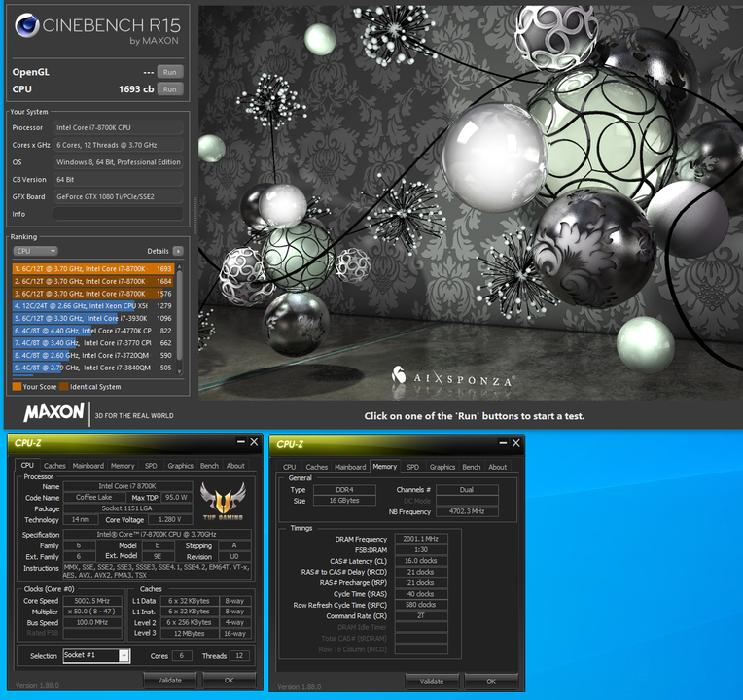Click the Command Rate 2T value

[x=421, y=616]
